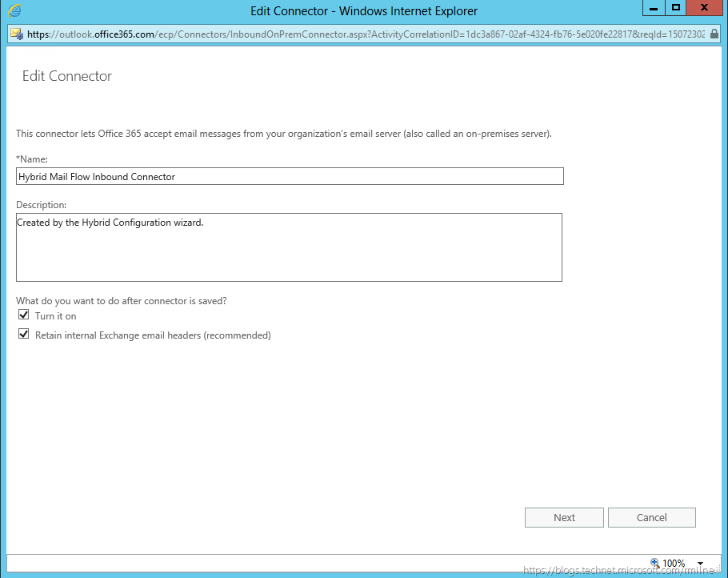Click into the Name text field
This screenshot has height=578, width=728.
coord(290,176)
